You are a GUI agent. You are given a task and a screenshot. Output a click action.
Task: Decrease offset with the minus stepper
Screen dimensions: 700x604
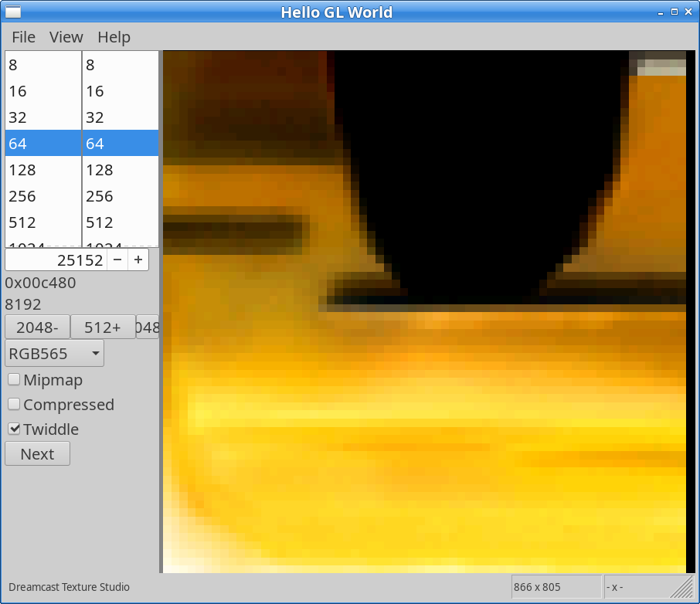pyautogui.click(x=117, y=260)
